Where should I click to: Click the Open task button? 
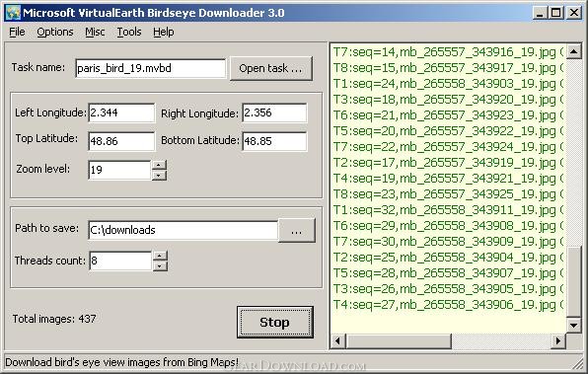click(270, 68)
